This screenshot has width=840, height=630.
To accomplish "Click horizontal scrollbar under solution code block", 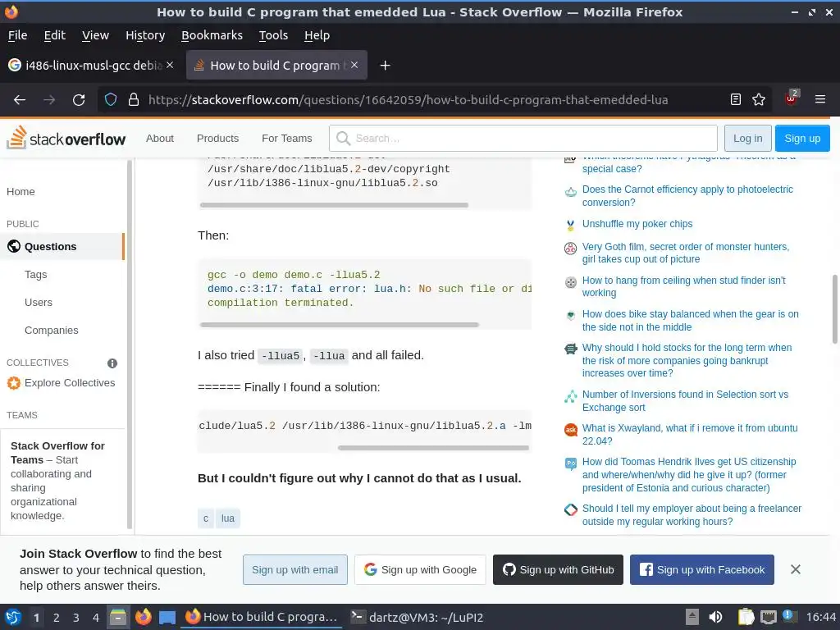I will pyautogui.click(x=433, y=448).
